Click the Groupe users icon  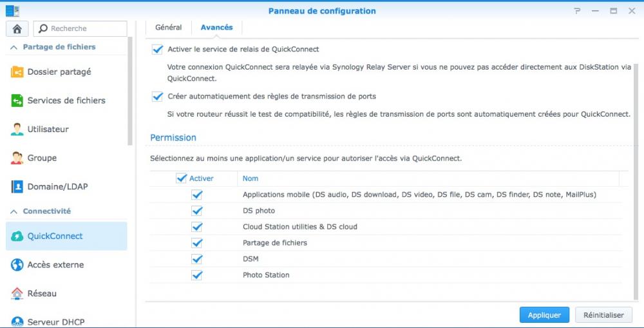pos(17,158)
